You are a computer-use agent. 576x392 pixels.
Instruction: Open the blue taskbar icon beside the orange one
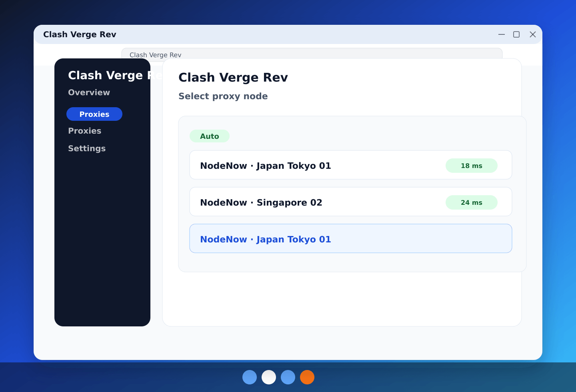point(288,377)
